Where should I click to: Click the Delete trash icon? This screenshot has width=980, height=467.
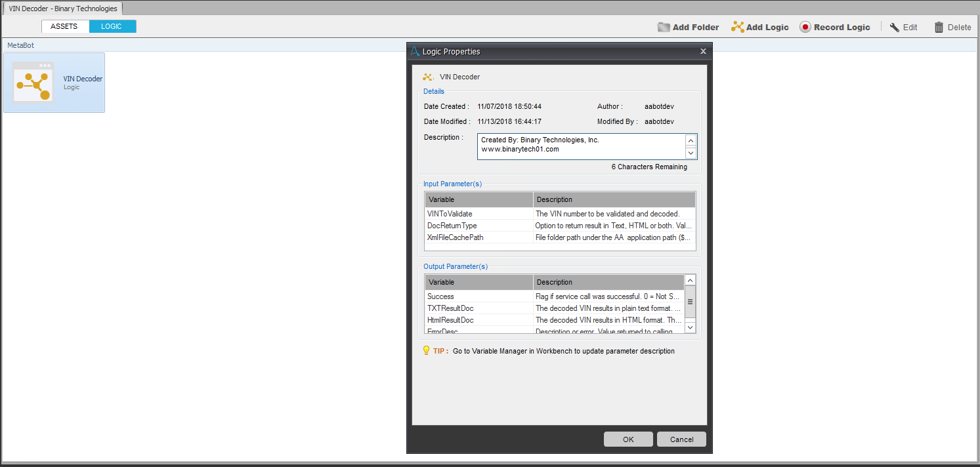(x=939, y=28)
